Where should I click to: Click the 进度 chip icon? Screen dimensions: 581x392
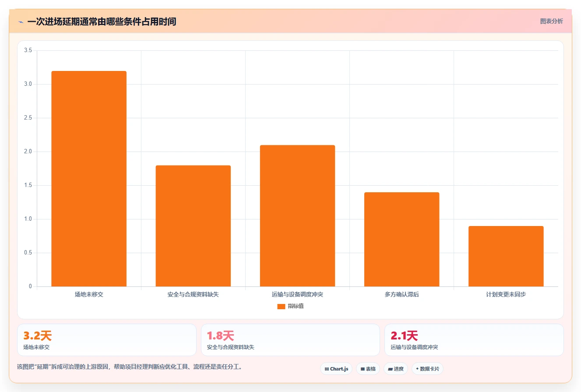(390, 369)
